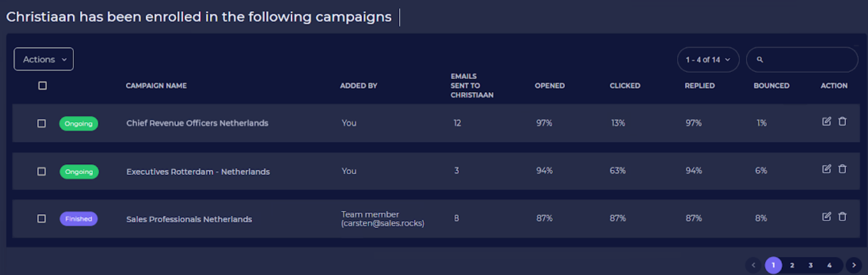This screenshot has width=868, height=275.
Task: Edit the Chief Revenue Officers Netherlands campaign
Action: coord(826,121)
